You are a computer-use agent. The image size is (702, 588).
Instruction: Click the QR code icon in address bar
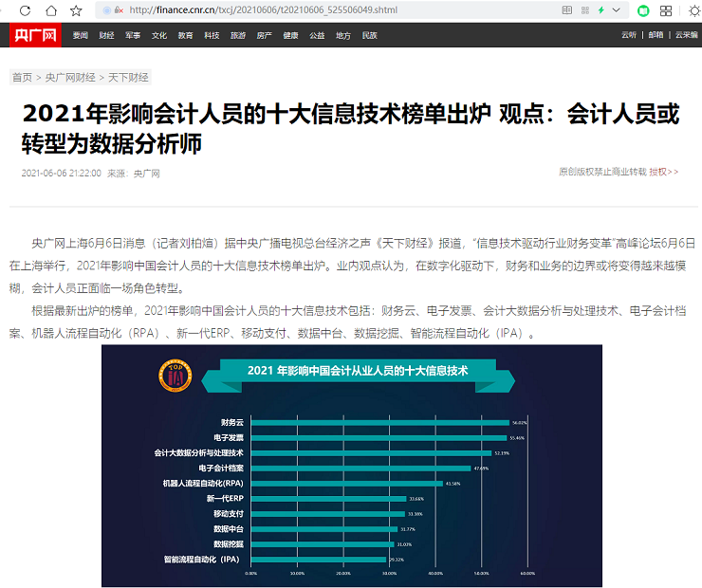click(584, 10)
